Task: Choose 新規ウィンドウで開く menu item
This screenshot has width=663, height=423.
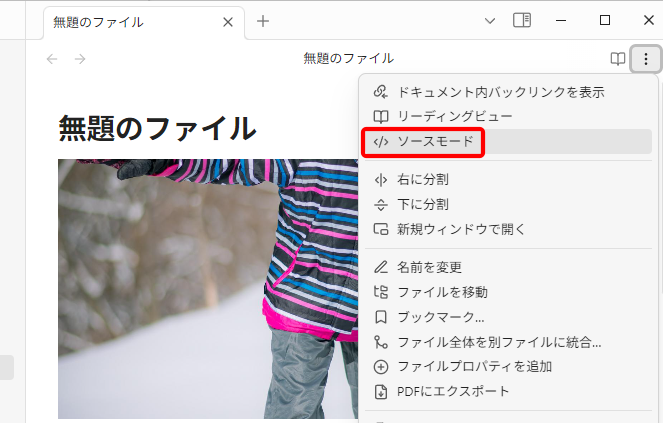Action: [508, 229]
